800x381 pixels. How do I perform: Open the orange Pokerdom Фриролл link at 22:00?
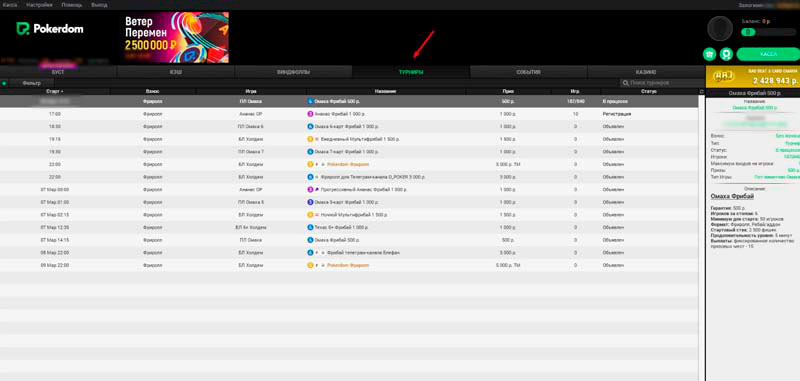(348, 164)
